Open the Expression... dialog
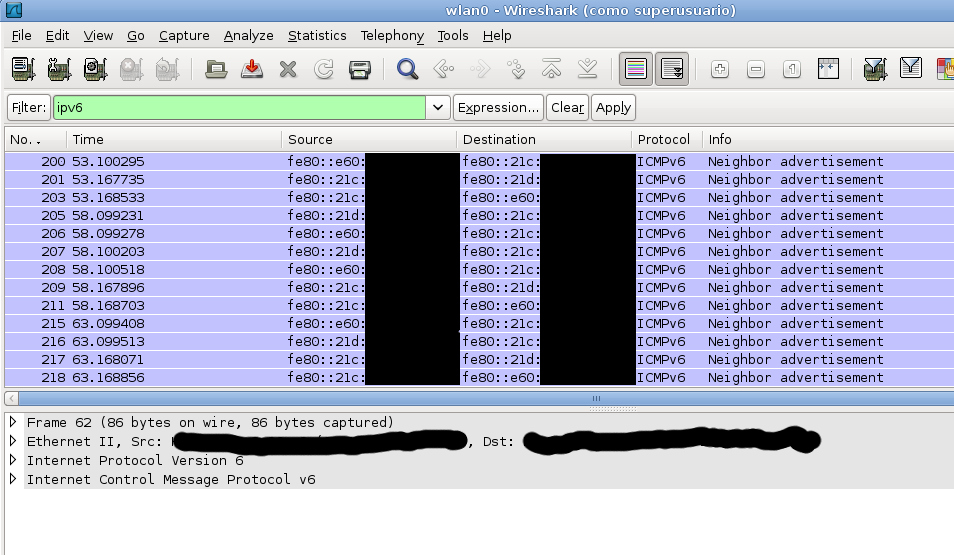954x555 pixels. [498, 108]
